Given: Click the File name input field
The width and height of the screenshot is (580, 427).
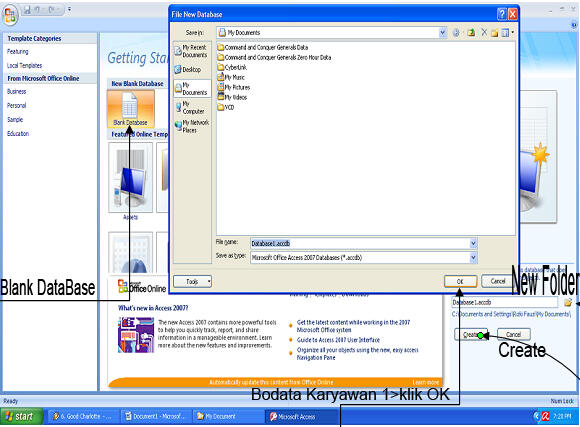Looking at the screenshot, I should click(360, 243).
